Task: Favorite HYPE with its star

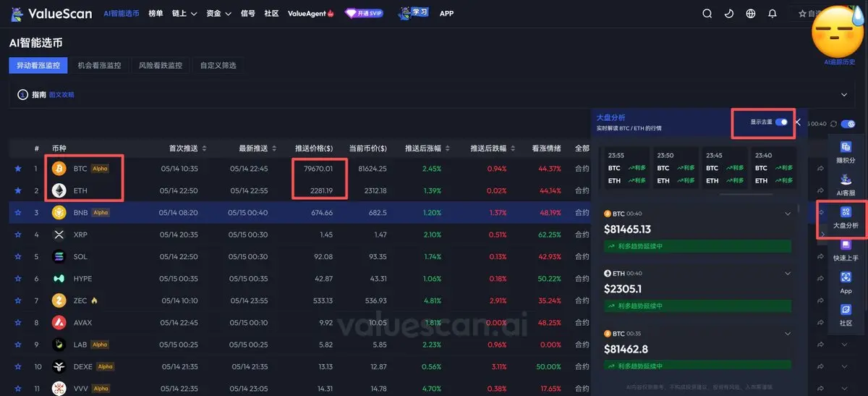Action: pos(18,279)
